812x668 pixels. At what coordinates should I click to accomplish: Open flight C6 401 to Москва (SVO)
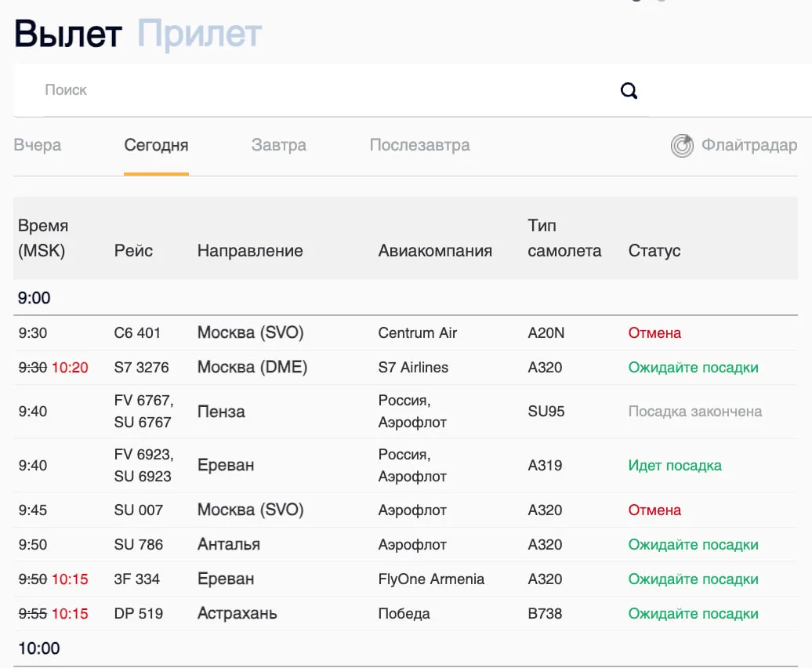click(x=405, y=333)
